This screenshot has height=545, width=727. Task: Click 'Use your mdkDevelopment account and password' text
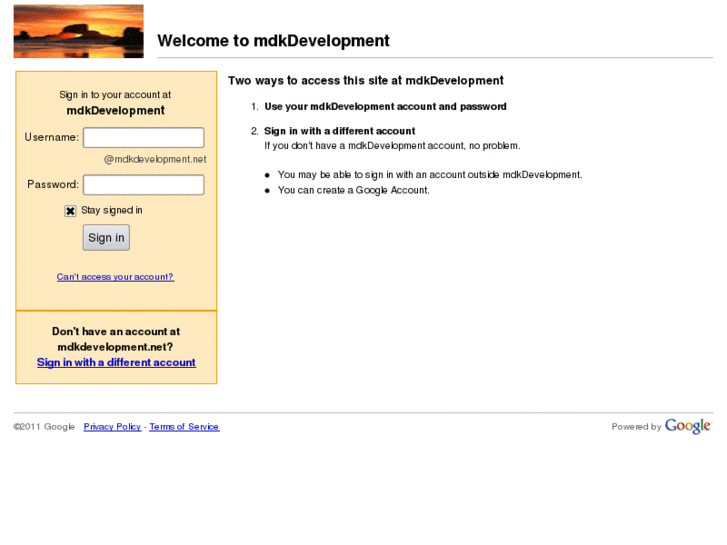click(385, 107)
